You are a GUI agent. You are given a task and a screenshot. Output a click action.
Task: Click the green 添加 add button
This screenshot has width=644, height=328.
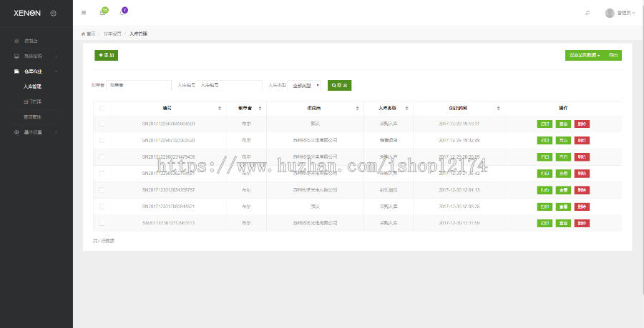[x=107, y=55]
